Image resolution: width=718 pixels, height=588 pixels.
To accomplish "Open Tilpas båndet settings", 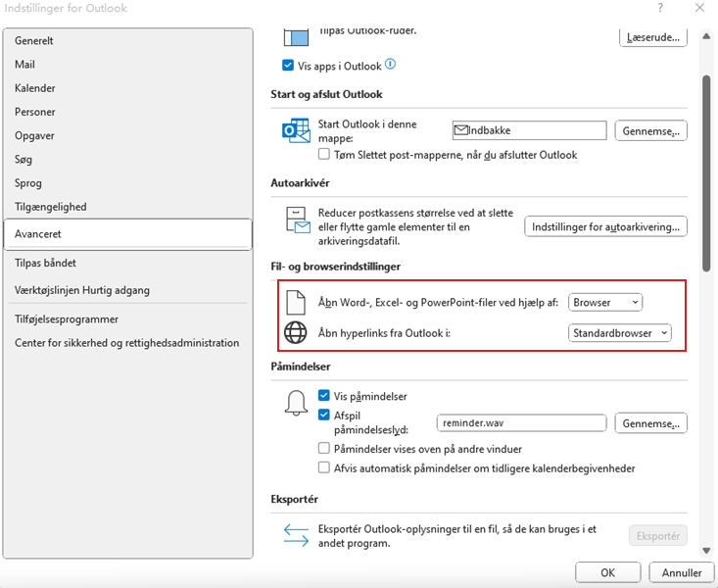I will tap(127, 264).
